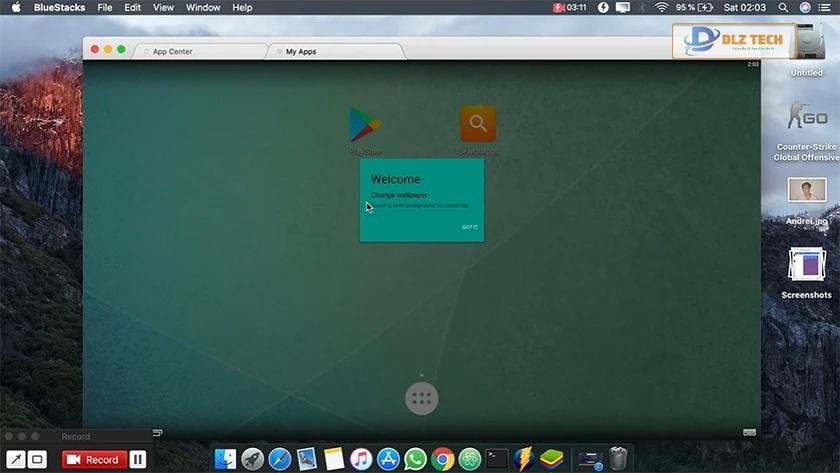Open the Window menu
This screenshot has width=840, height=473.
tap(203, 7)
